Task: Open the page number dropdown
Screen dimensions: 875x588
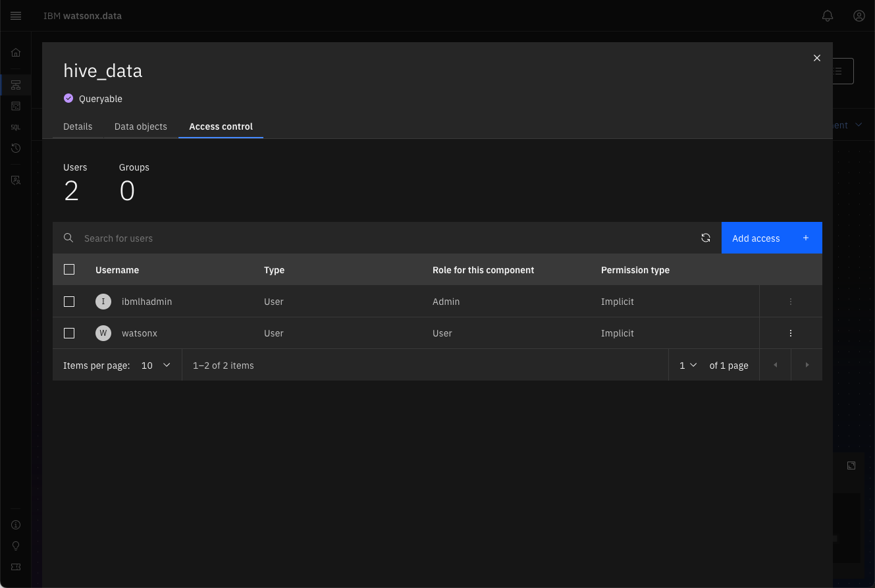Action: (688, 365)
